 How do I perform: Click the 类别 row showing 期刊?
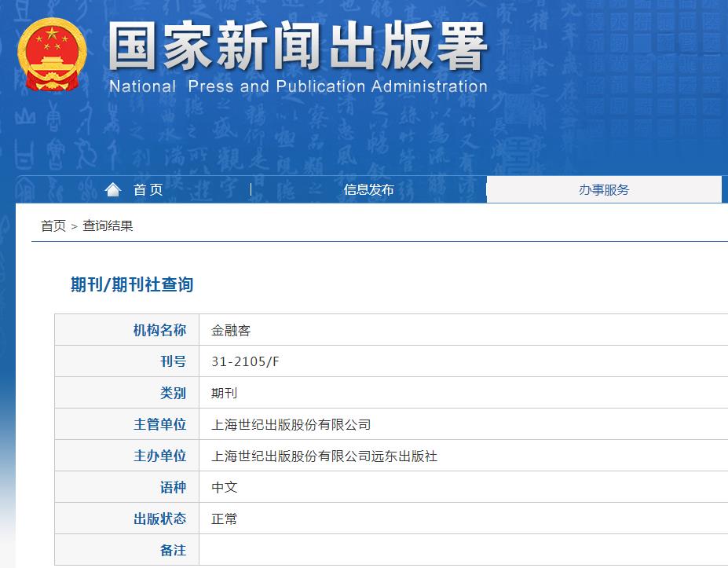225,392
